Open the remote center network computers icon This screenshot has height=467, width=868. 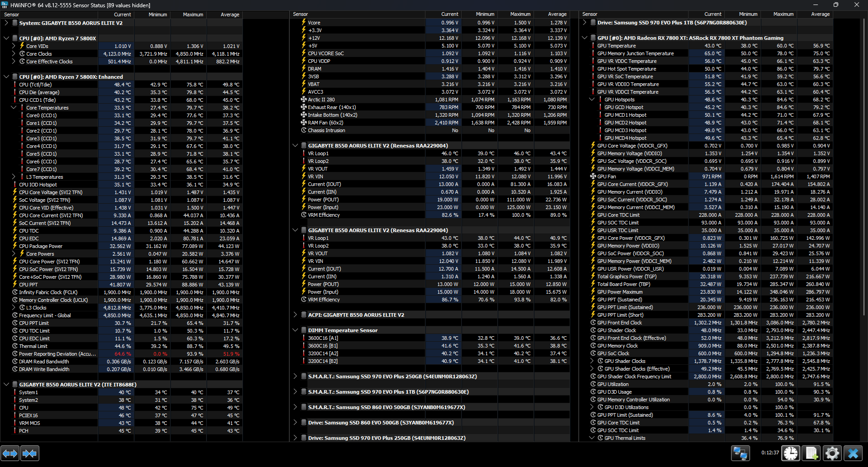741,453
